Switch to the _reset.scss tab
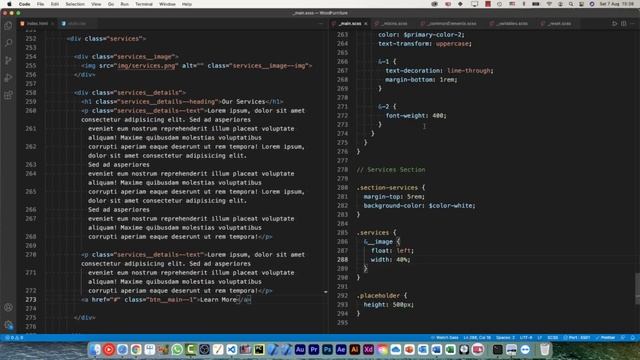 (559, 24)
